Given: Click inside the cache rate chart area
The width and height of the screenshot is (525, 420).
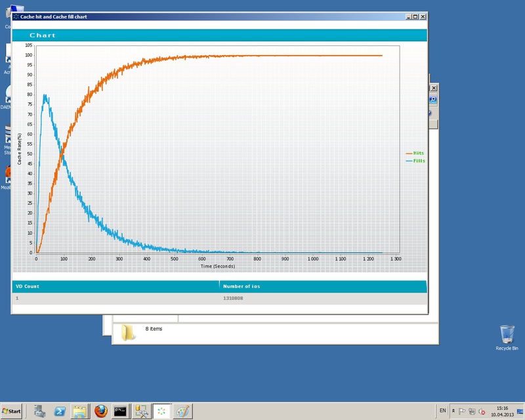Looking at the screenshot, I should coord(218,149).
